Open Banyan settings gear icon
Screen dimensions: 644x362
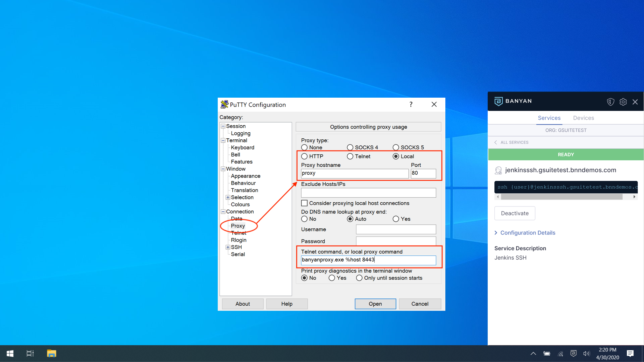pos(623,102)
